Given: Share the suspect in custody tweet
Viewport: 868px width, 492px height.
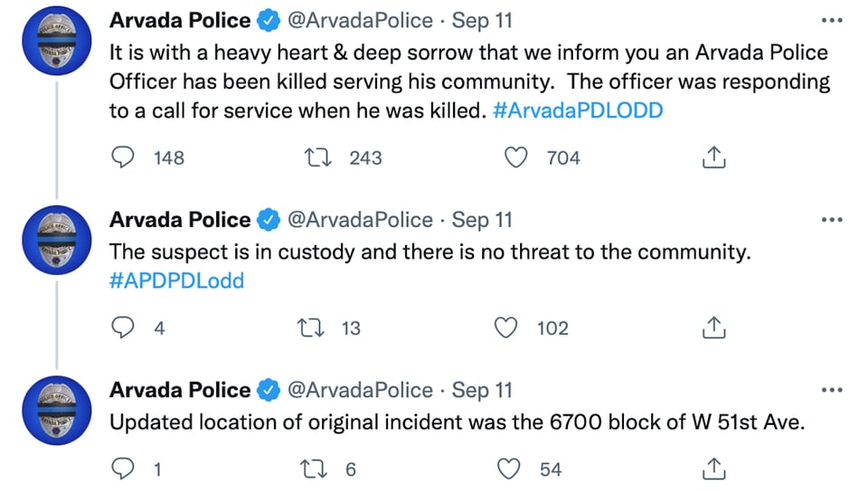Looking at the screenshot, I should click(713, 327).
